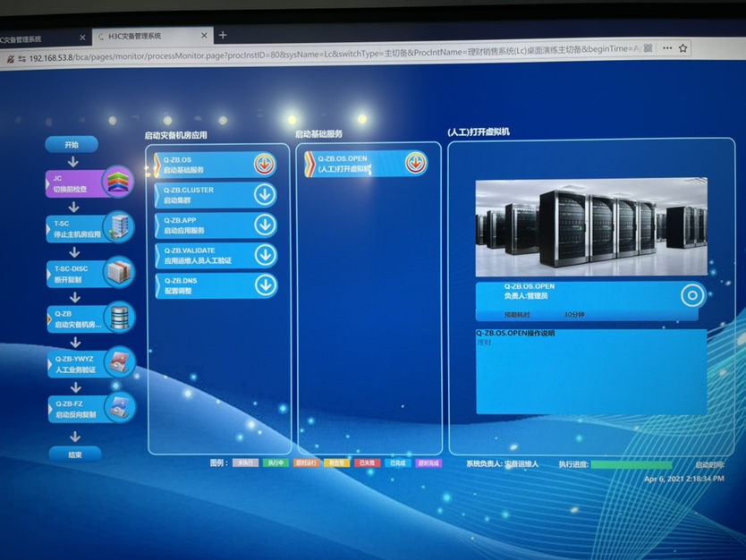The image size is (746, 560).
Task: Click the 30分钟 expected duration value
Action: (574, 315)
